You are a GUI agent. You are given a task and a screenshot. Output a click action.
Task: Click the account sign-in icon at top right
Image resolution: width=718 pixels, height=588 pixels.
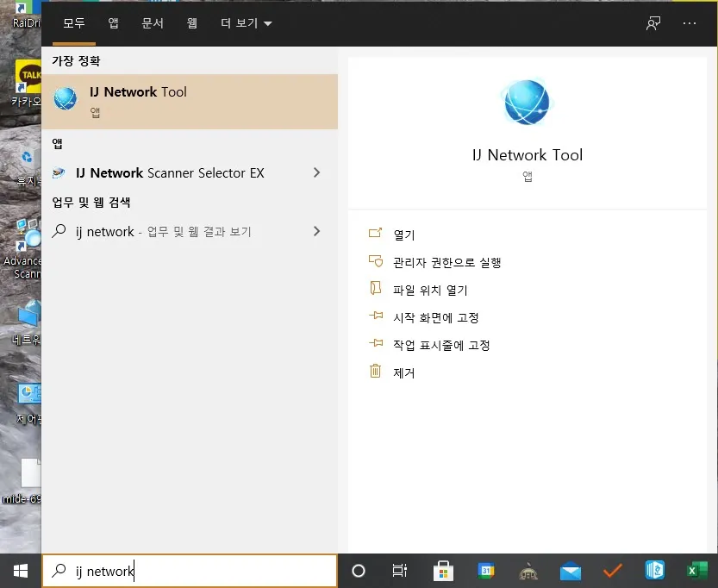(652, 23)
